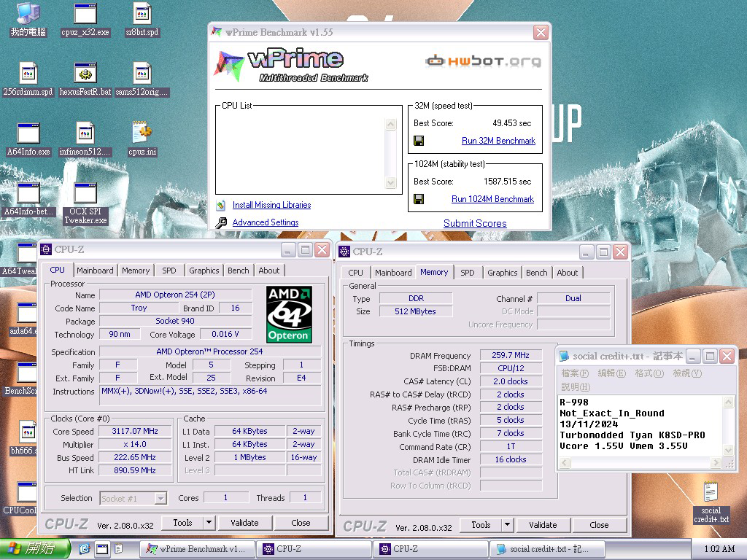Switch to Bench tab in right CPU-Z
Viewport: 747px width, 560px height.
pos(536,273)
